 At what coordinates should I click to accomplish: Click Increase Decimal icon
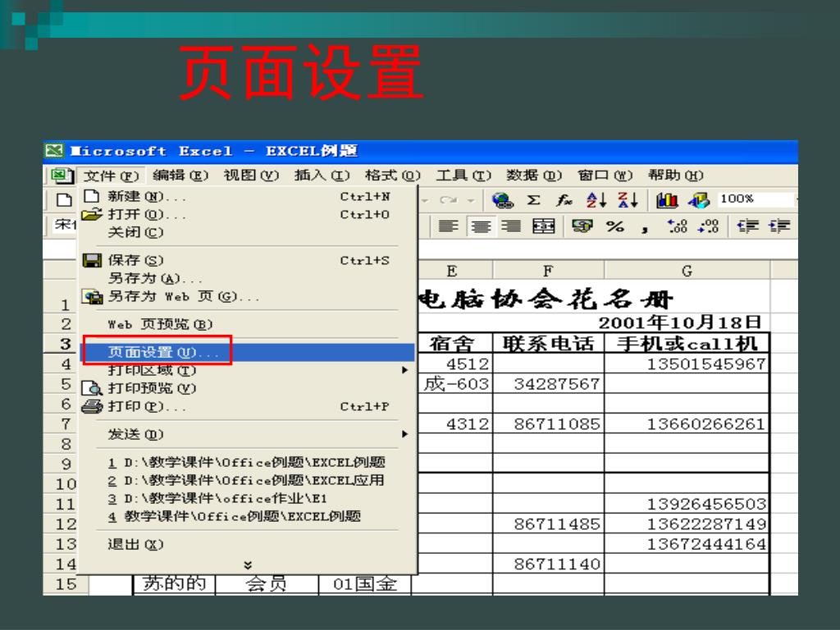677,226
